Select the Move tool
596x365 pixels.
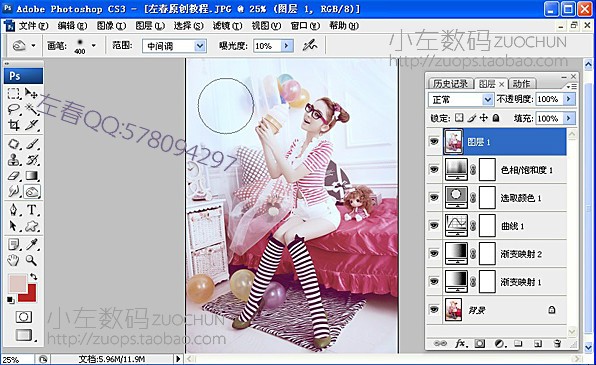32,94
